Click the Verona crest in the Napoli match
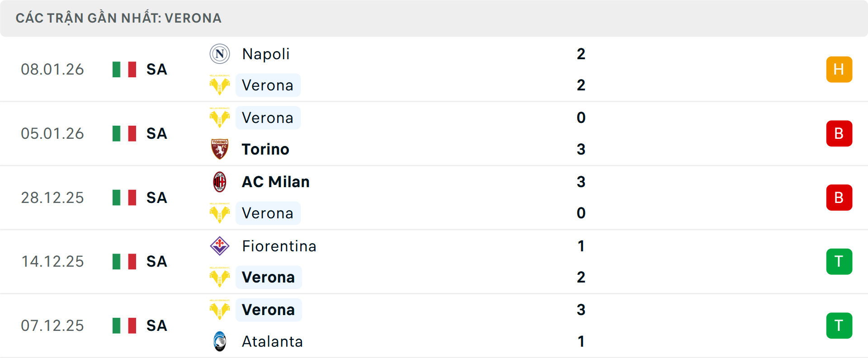 pos(220,85)
